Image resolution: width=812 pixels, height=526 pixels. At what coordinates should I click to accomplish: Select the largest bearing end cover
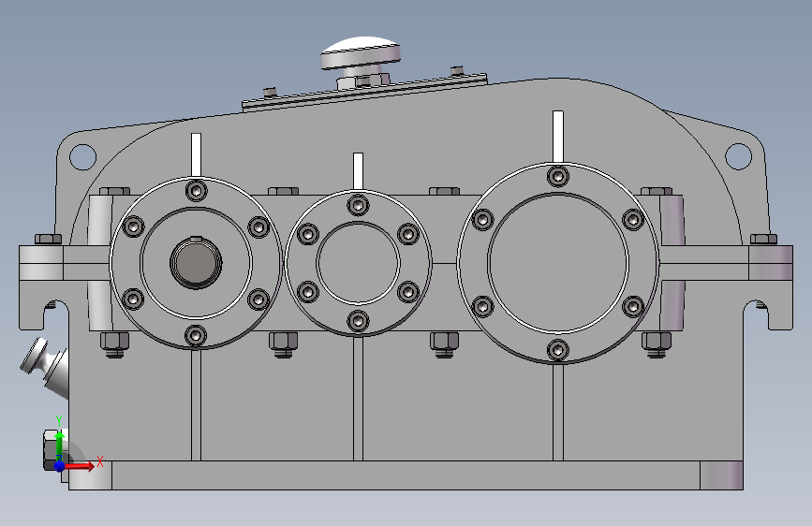tap(558, 263)
